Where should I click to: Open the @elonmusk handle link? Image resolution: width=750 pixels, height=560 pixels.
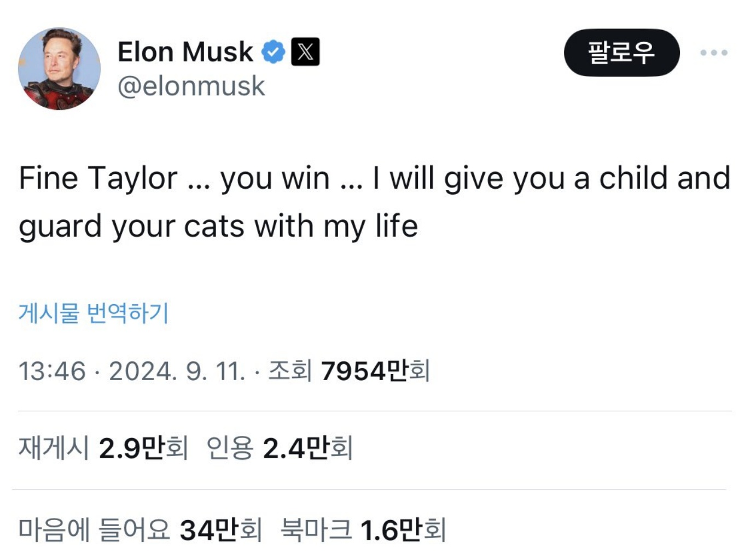pyautogui.click(x=191, y=86)
